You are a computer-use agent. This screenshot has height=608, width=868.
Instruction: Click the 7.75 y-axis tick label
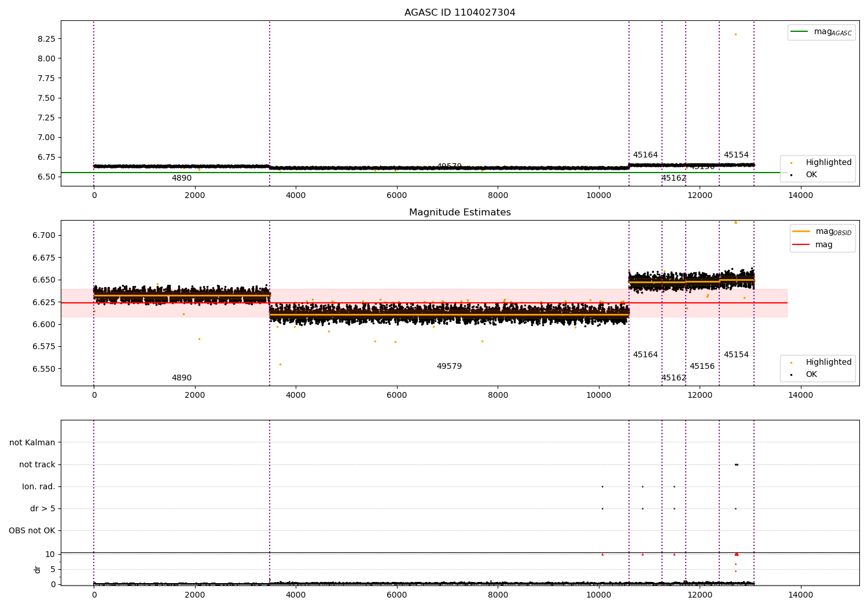coord(46,78)
